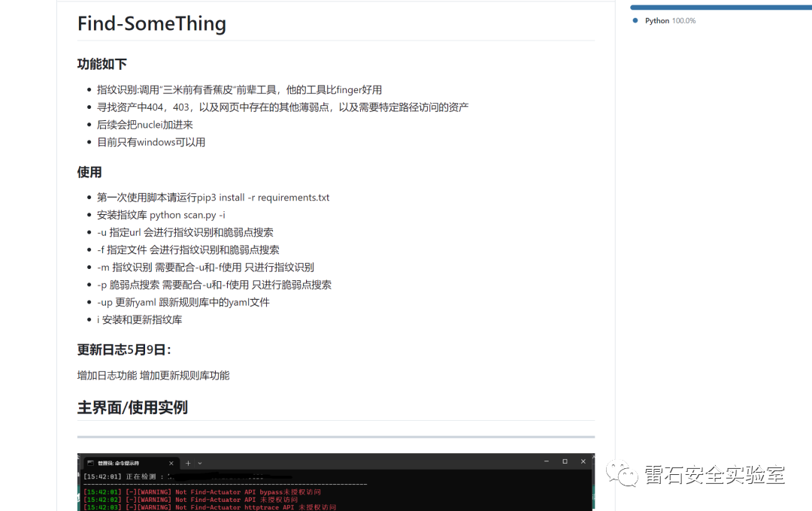Click the line 目前只有windows可以用
The image size is (812, 511).
151,142
